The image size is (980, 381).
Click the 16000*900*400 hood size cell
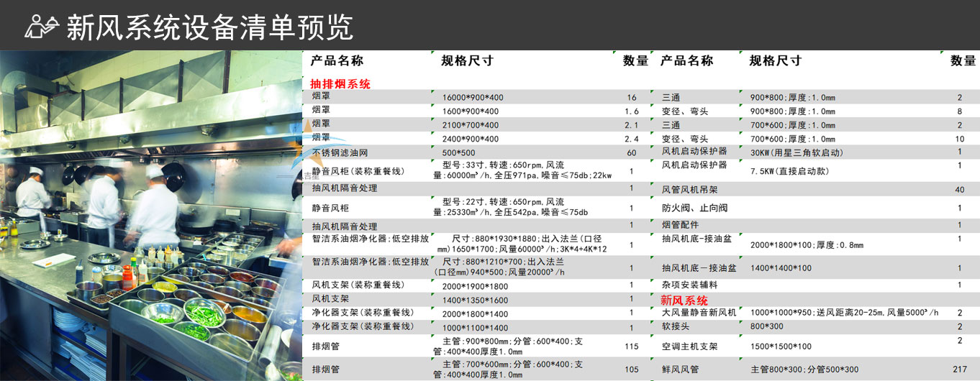pyautogui.click(x=473, y=98)
